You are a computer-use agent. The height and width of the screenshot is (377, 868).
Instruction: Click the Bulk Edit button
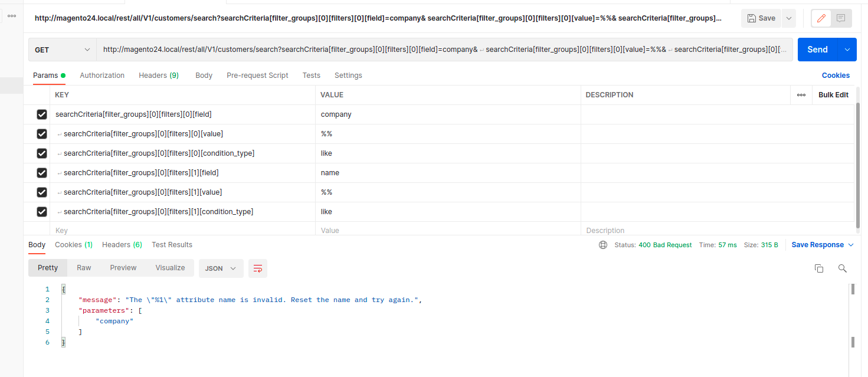point(833,95)
